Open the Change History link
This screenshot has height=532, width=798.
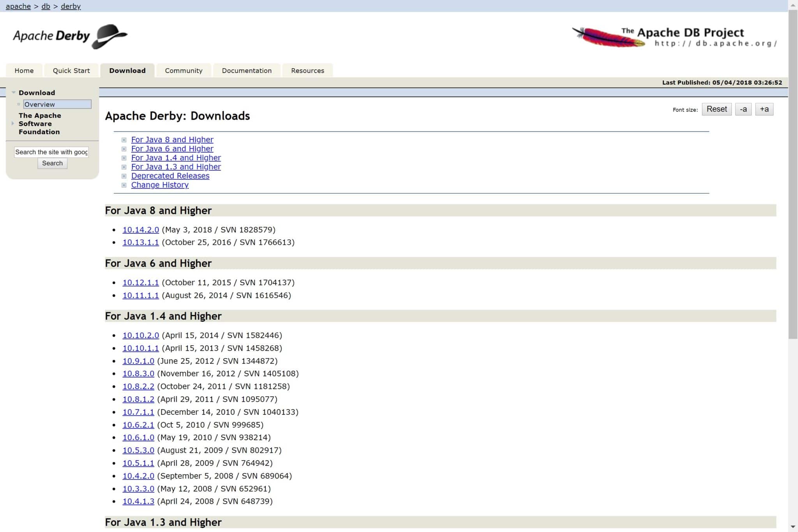coord(160,185)
